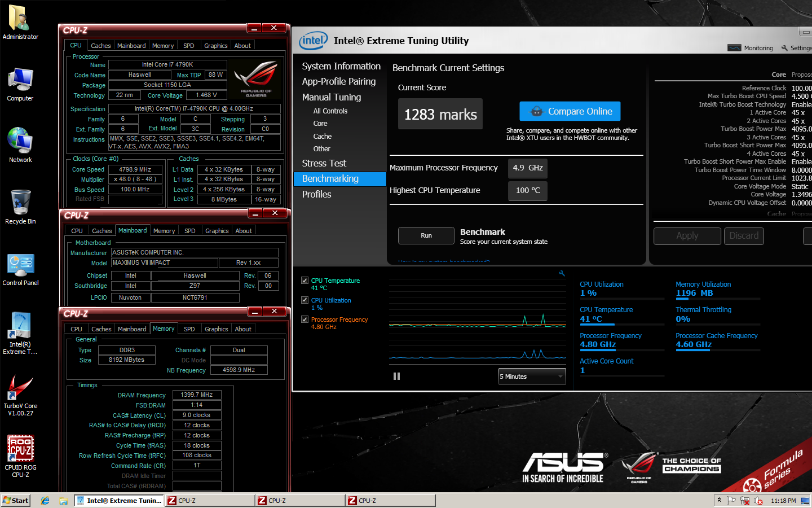Click the taskbar clock showing 11:18 PM
This screenshot has height=508, width=812.
(x=783, y=501)
